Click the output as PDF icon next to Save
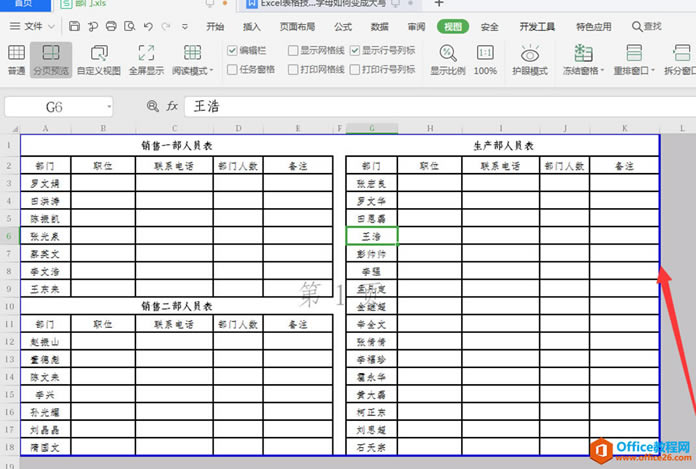The height and width of the screenshot is (469, 696). pyautogui.click(x=93, y=26)
